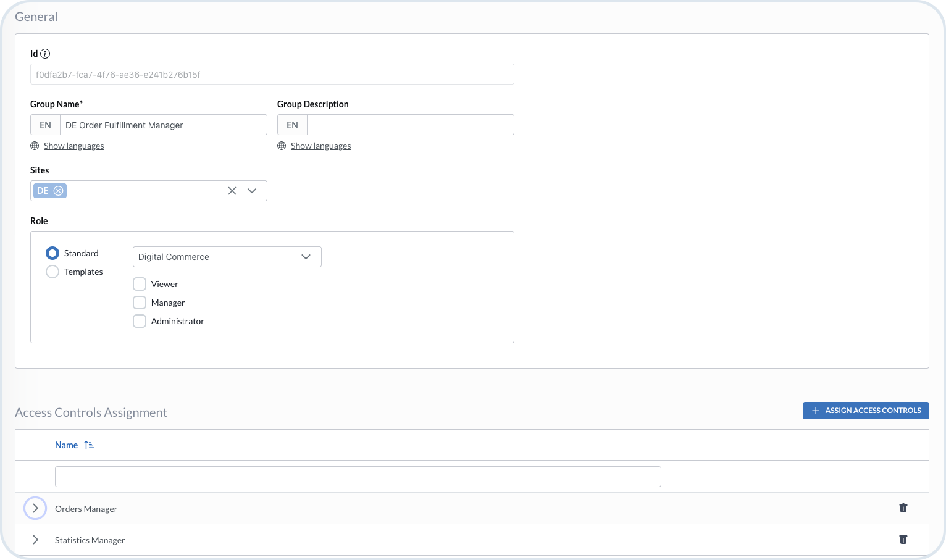The width and height of the screenshot is (946, 560).
Task: Click Assign Access Controls button
Action: pyautogui.click(x=866, y=411)
